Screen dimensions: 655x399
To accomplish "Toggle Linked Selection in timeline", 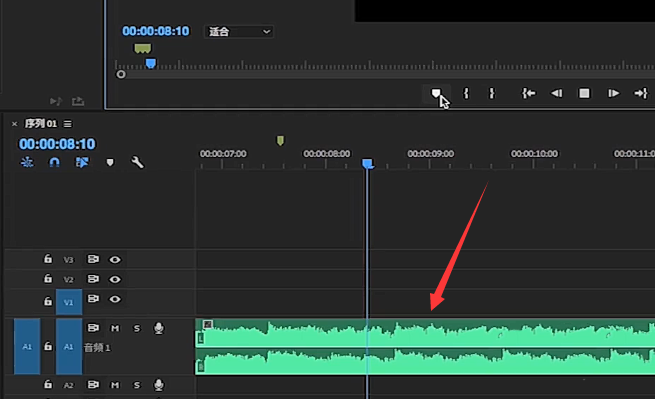I will pyautogui.click(x=82, y=162).
